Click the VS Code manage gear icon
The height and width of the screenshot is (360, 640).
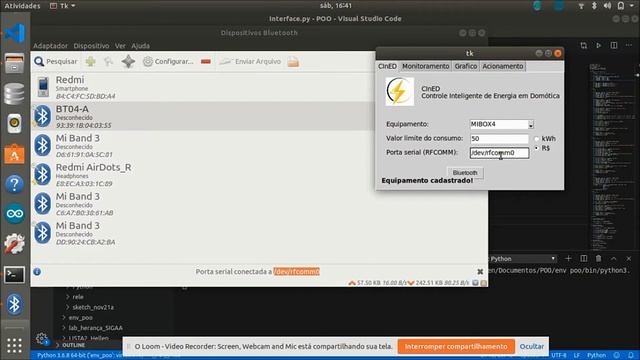[x=41, y=338]
